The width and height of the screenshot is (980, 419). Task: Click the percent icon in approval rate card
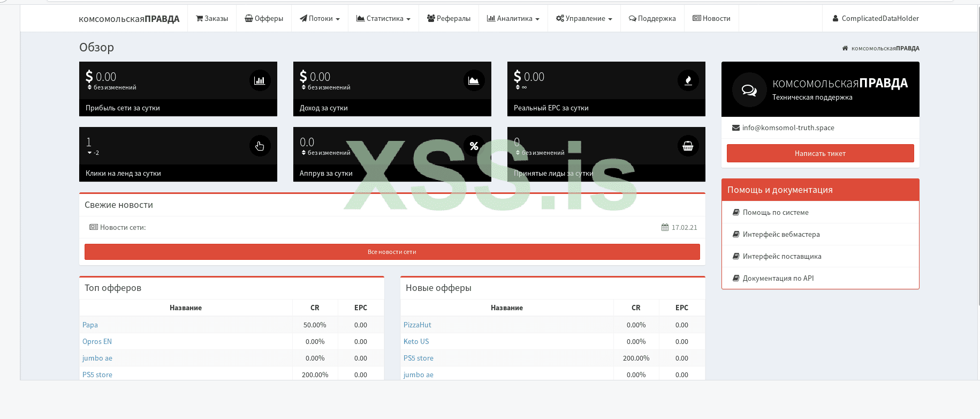point(474,146)
